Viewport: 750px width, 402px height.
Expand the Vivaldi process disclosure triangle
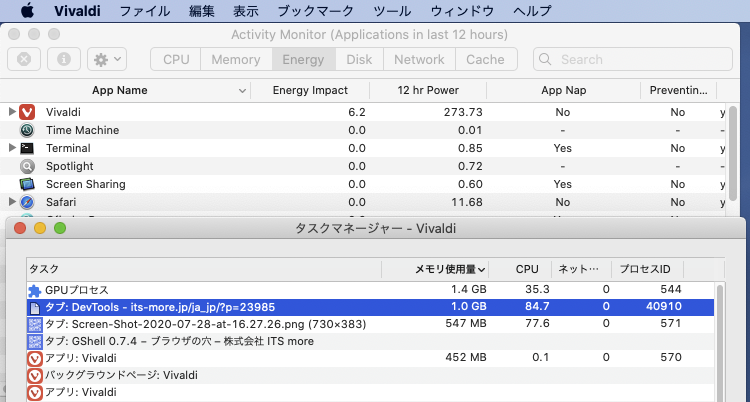point(12,112)
